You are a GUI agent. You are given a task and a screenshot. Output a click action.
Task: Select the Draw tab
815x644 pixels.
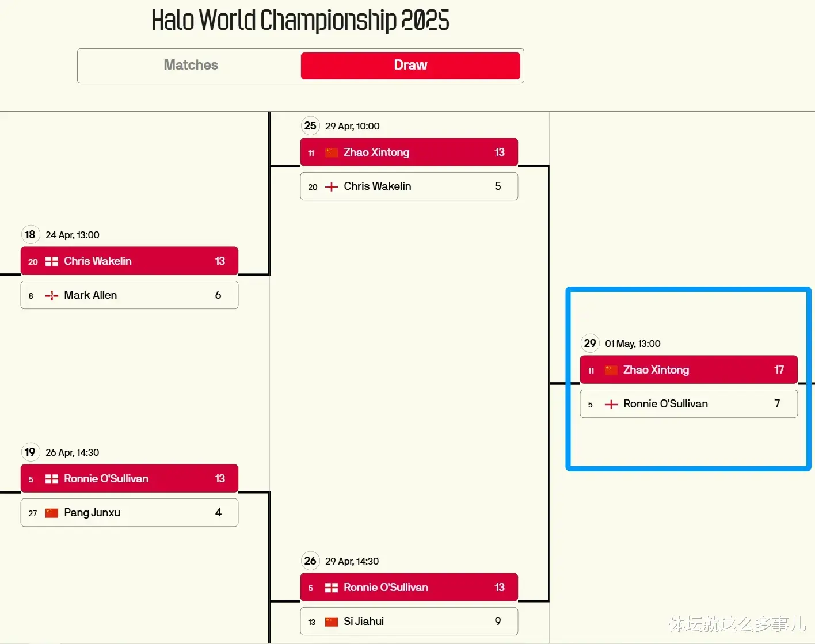[410, 65]
